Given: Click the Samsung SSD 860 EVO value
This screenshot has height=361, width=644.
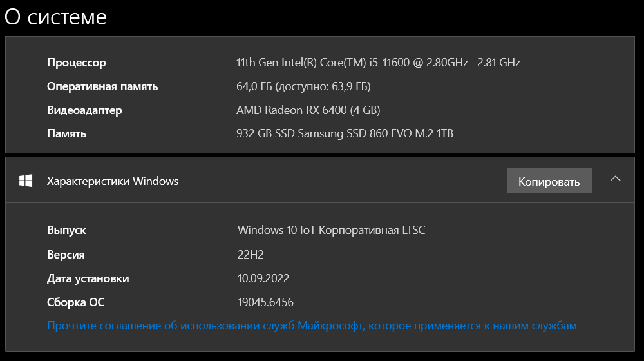Looking at the screenshot, I should pos(345,133).
